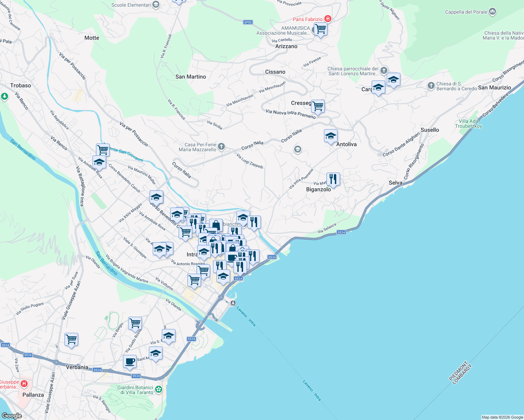Click the Arizzano place label

coord(286,46)
